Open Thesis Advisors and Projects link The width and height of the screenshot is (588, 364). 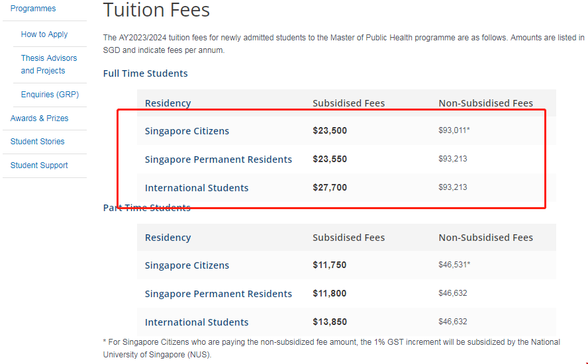pyautogui.click(x=49, y=64)
